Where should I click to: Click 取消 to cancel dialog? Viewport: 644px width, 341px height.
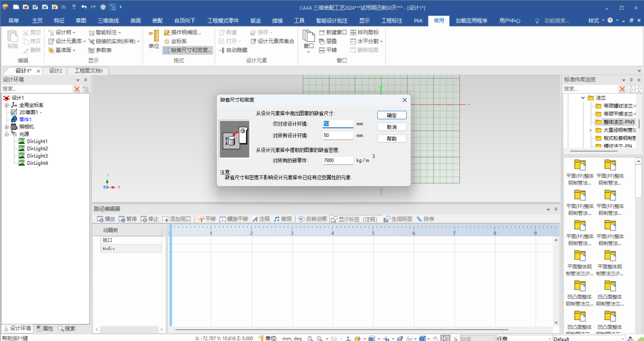391,127
